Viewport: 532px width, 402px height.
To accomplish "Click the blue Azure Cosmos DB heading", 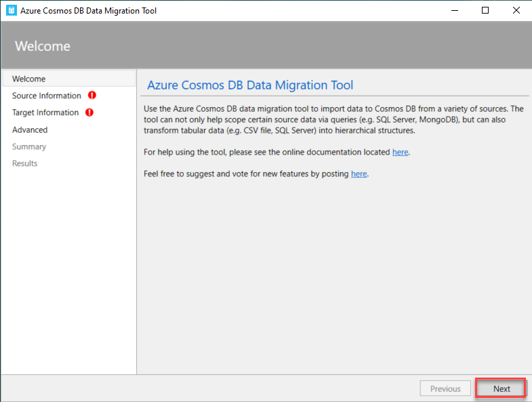I will [250, 85].
